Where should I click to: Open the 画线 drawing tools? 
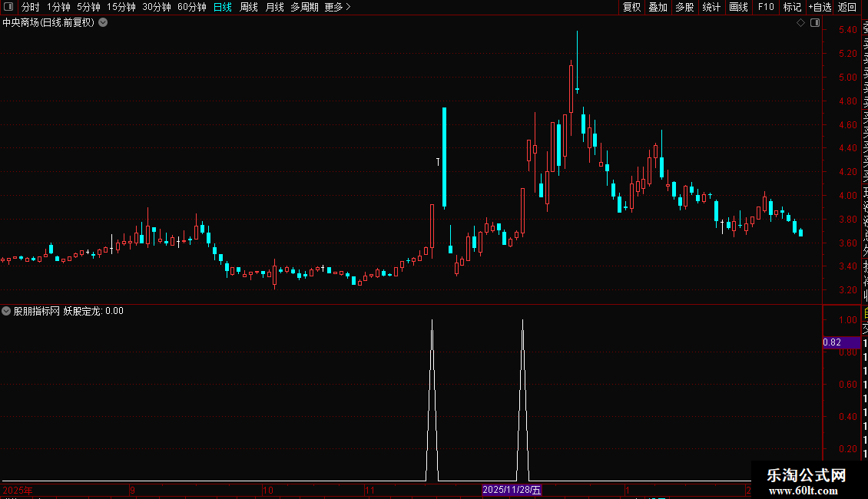coord(738,7)
